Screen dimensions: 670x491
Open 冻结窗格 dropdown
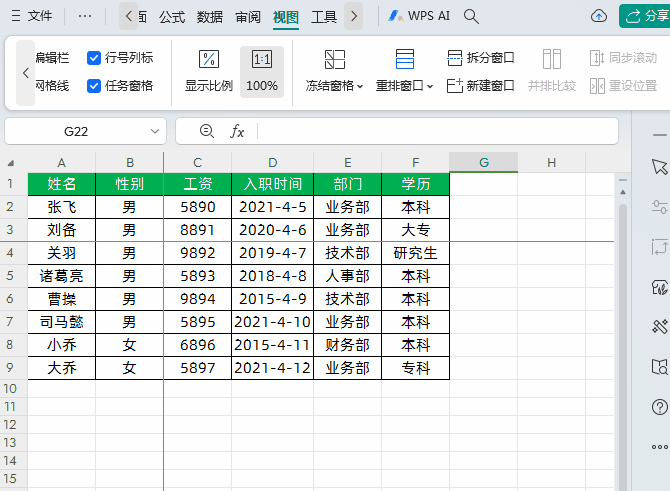334,86
